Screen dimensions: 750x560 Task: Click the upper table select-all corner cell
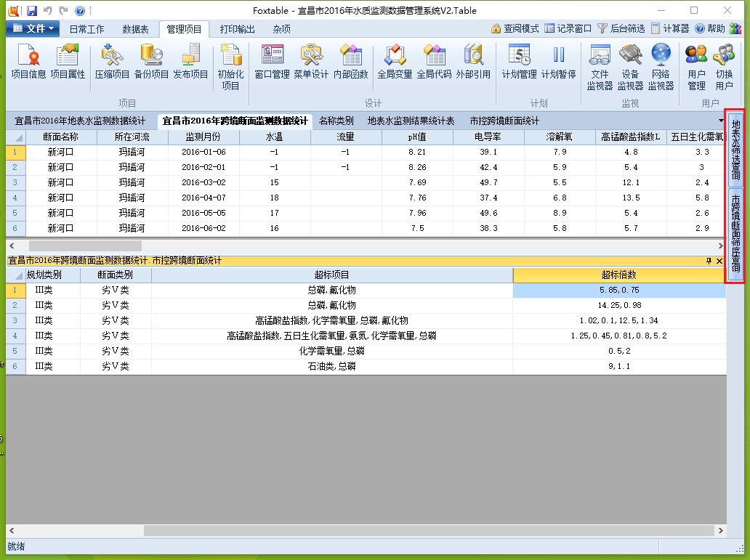pyautogui.click(x=15, y=137)
